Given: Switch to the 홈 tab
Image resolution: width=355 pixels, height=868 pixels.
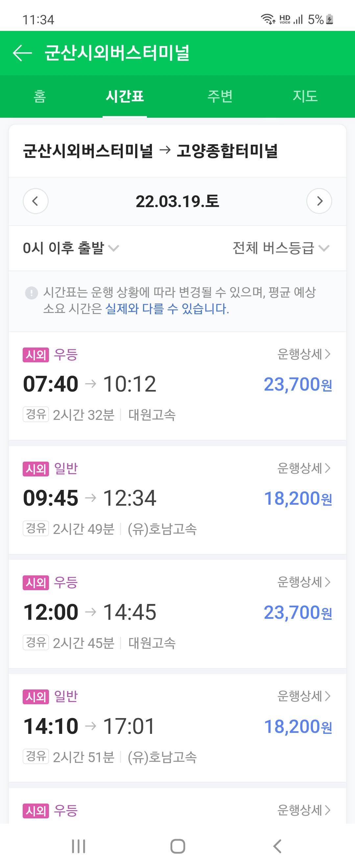Looking at the screenshot, I should click(x=40, y=96).
